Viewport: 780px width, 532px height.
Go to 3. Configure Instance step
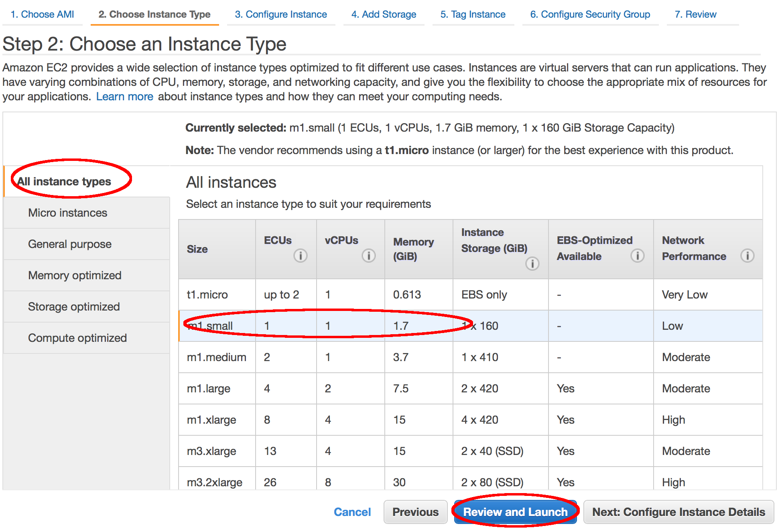(x=281, y=14)
